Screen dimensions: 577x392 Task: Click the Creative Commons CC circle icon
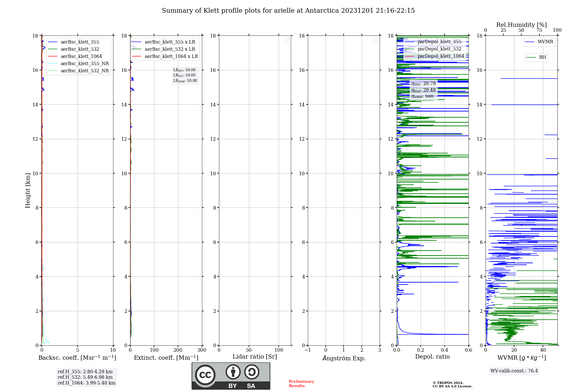[205, 375]
